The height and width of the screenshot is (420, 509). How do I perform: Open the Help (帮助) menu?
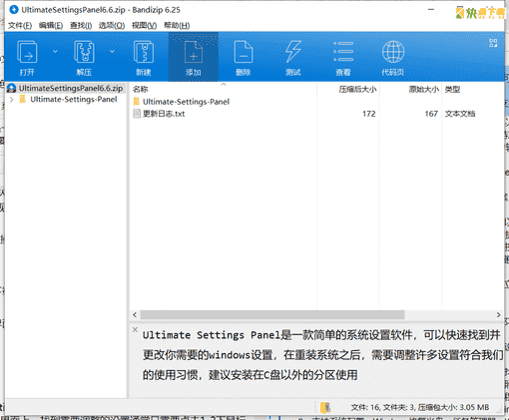(x=177, y=25)
